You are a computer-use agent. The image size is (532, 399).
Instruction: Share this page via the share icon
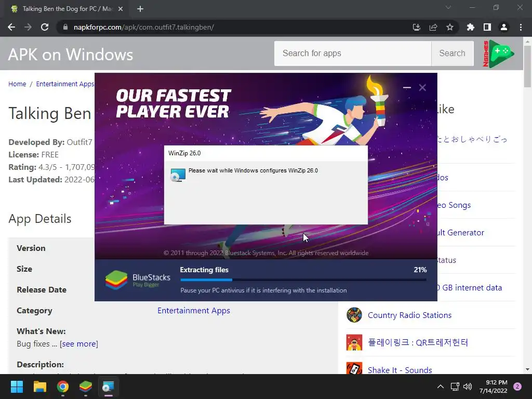pos(433,27)
